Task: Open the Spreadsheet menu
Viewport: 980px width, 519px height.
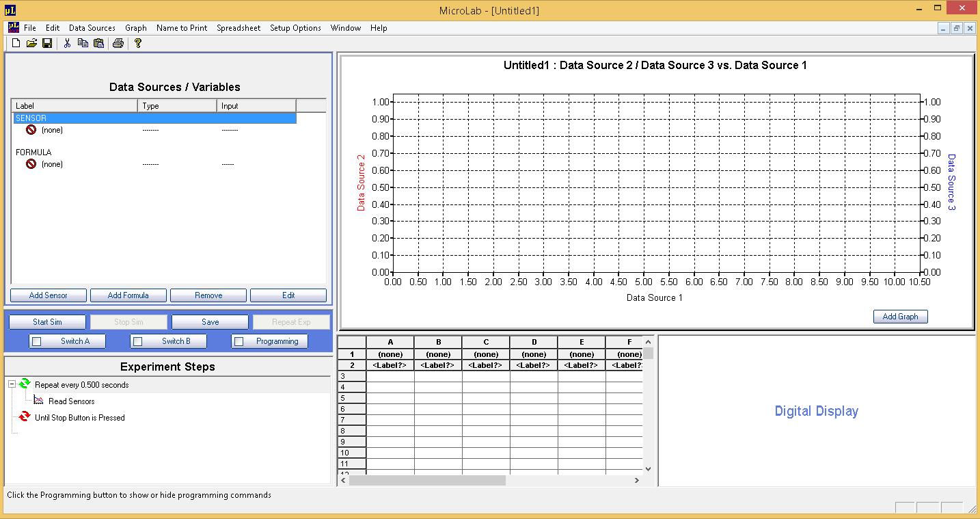Action: tap(239, 28)
